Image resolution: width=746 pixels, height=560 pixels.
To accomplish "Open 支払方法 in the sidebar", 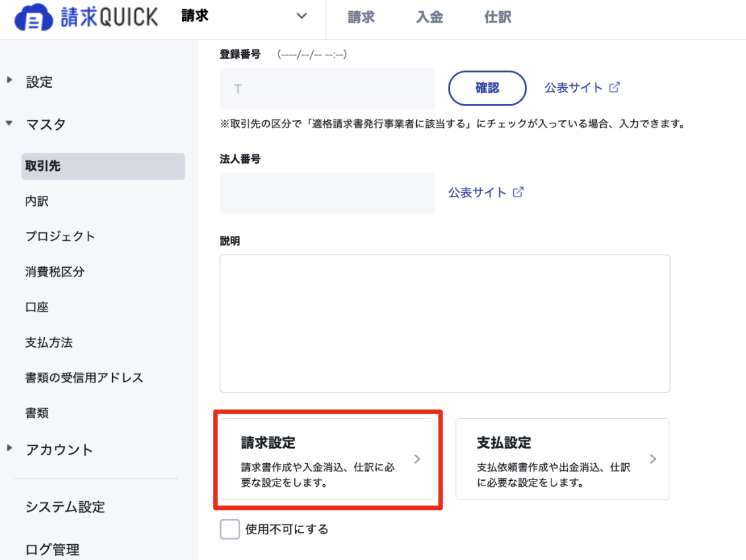I will 49,342.
